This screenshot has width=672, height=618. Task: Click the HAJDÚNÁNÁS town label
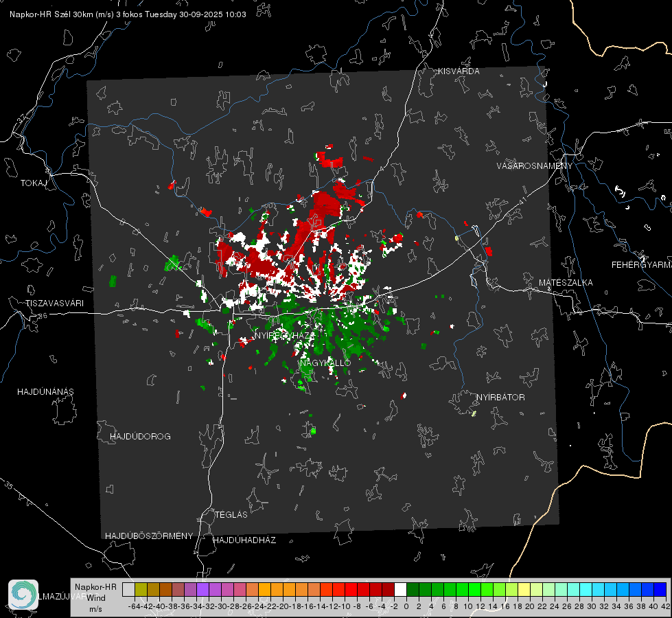pos(45,392)
